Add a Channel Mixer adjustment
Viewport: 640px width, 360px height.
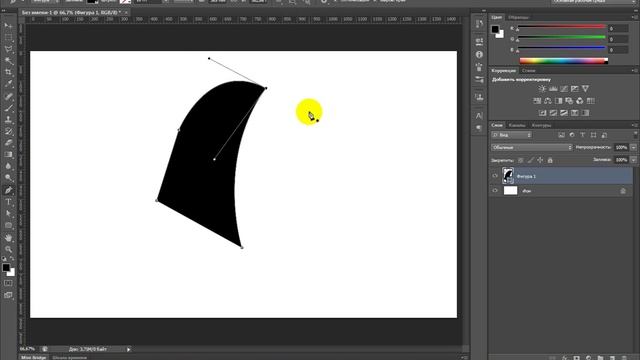click(x=580, y=101)
